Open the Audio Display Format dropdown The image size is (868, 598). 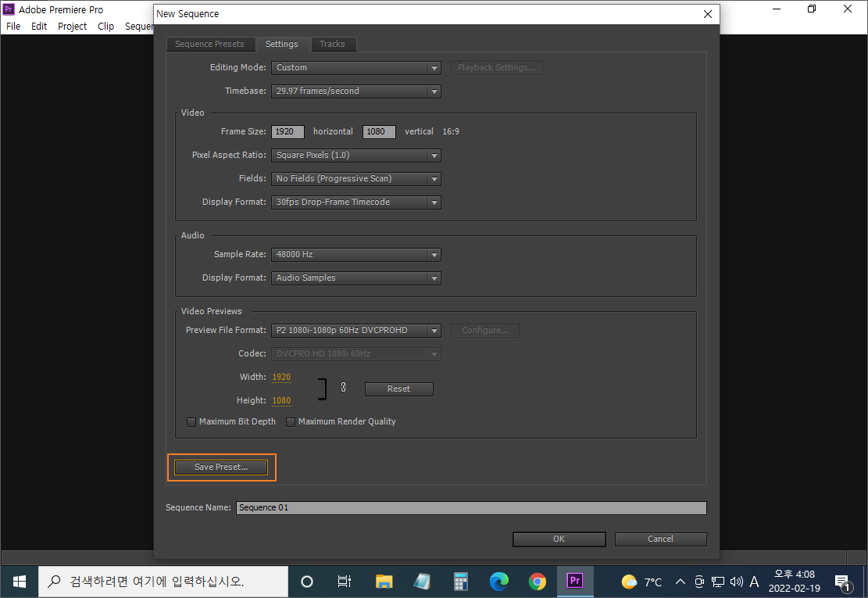click(356, 278)
